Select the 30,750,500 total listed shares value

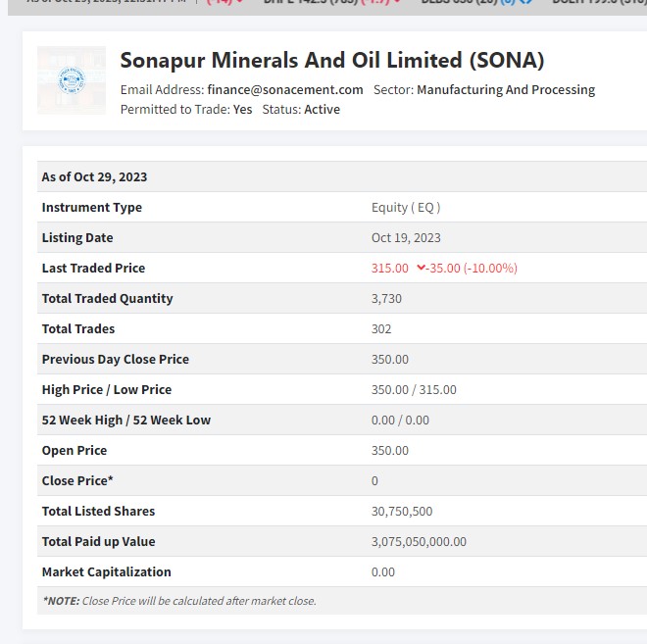click(x=402, y=511)
